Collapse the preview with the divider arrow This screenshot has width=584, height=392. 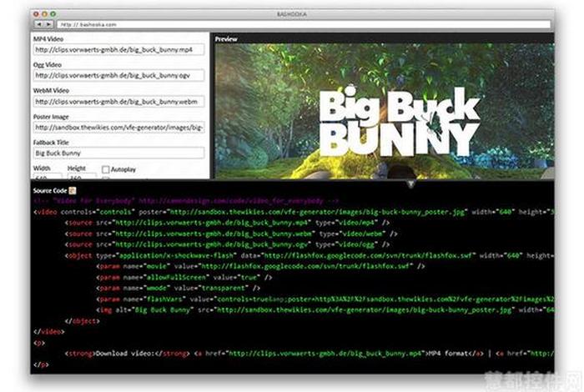410,183
